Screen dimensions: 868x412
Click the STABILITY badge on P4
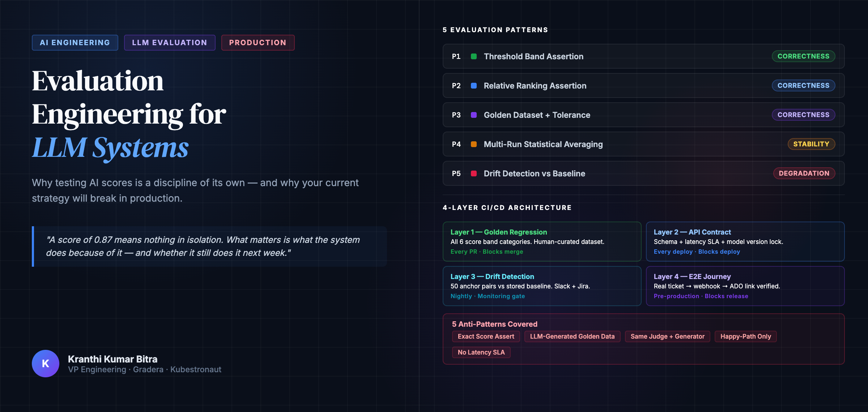[811, 144]
